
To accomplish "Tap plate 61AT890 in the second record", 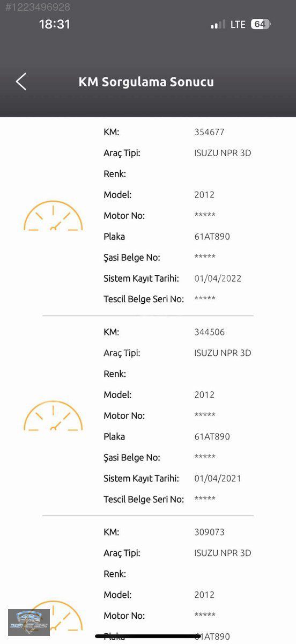I will click(x=212, y=437).
